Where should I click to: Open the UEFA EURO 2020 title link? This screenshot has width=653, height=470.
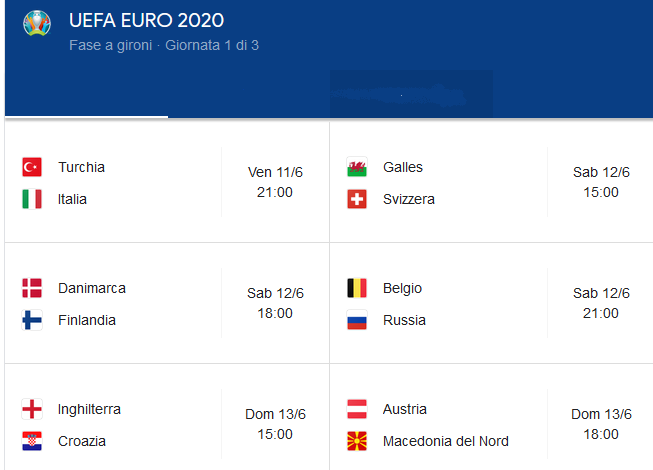pos(147,21)
